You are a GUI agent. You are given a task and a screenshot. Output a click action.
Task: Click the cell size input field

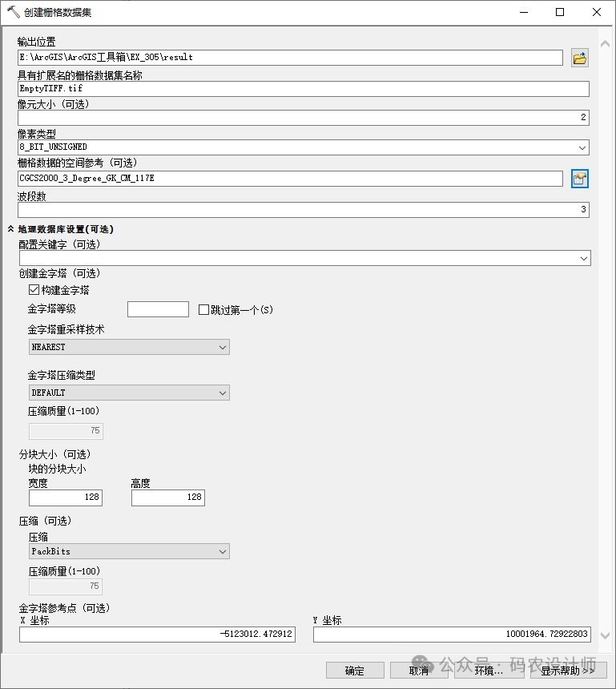pos(303,118)
